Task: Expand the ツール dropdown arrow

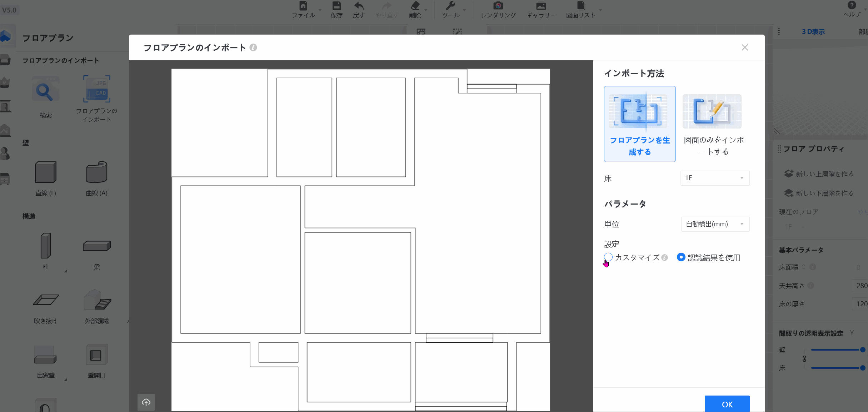Action: pyautogui.click(x=464, y=10)
